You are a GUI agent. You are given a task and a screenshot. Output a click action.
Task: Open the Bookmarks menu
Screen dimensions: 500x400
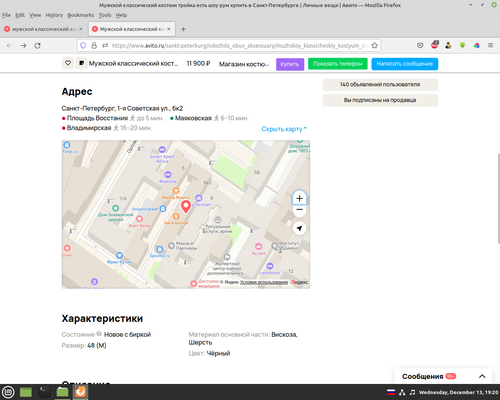[81, 15]
